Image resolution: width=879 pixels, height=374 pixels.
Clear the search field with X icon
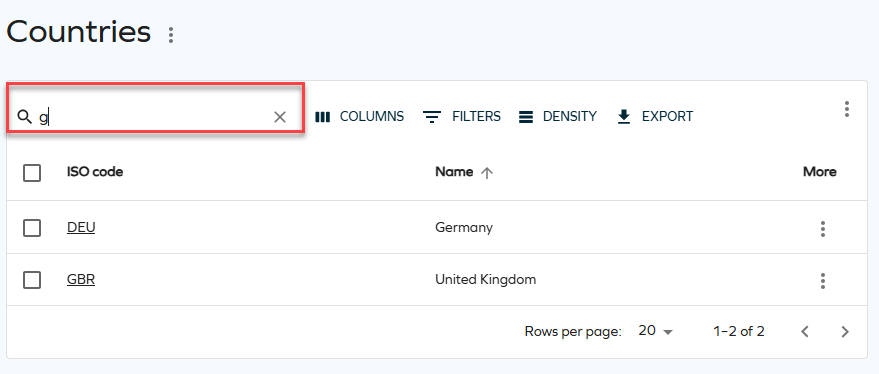coord(280,117)
